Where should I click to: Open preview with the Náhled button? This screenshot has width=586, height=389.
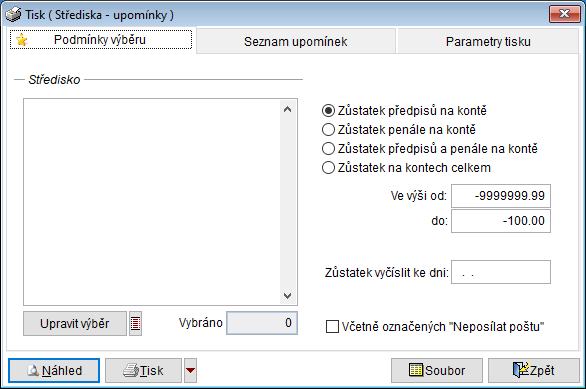point(54,370)
